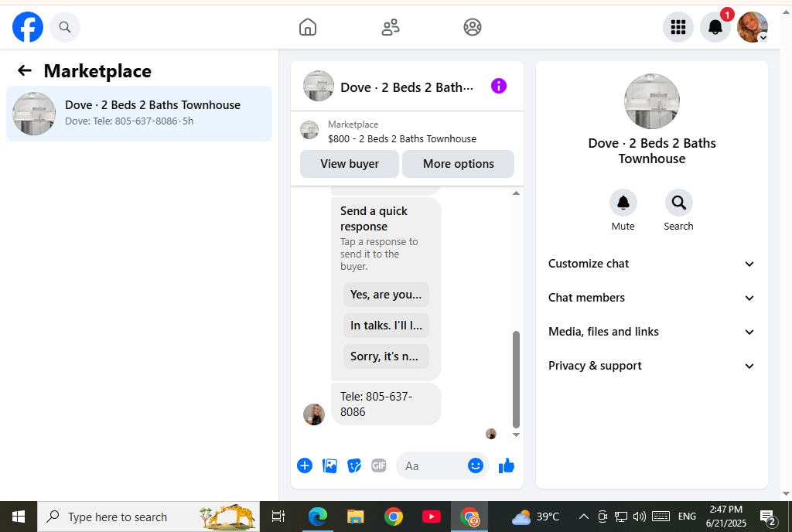Image resolution: width=792 pixels, height=532 pixels.
Task: Click message text 'Tele: 805-637-8086'
Action: point(377,404)
